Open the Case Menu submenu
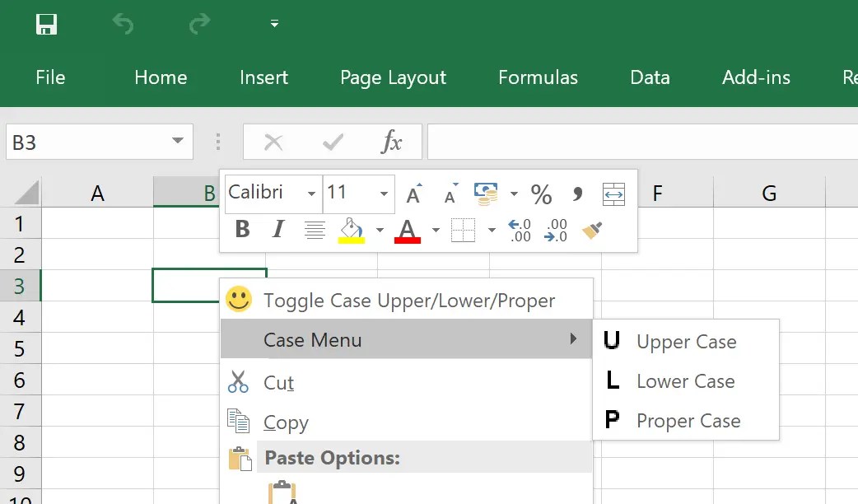 [371, 339]
